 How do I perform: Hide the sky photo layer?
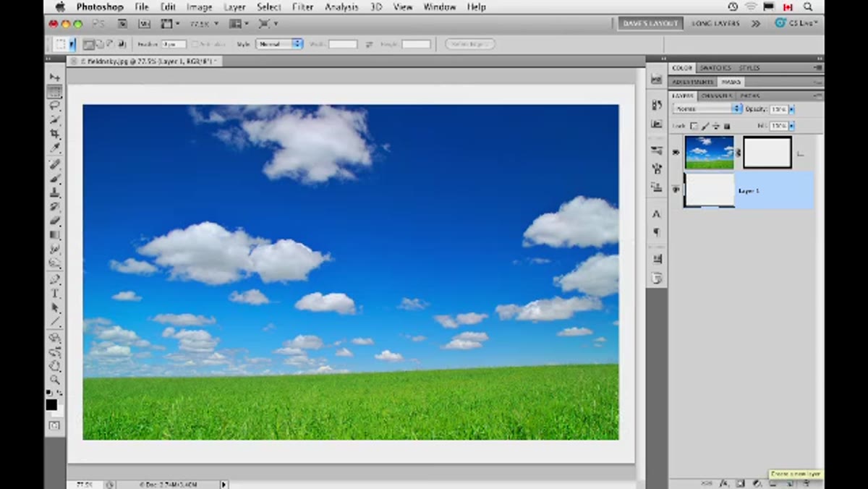point(676,153)
